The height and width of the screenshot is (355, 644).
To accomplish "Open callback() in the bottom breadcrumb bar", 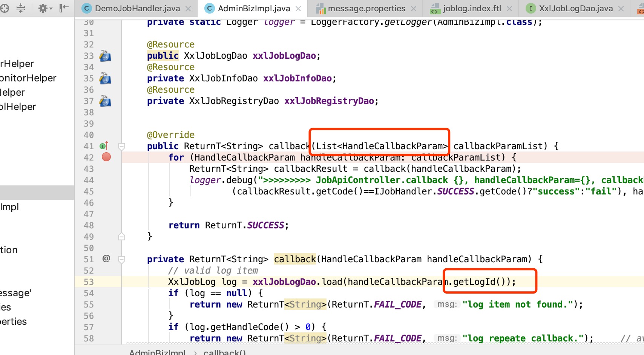I will (225, 352).
